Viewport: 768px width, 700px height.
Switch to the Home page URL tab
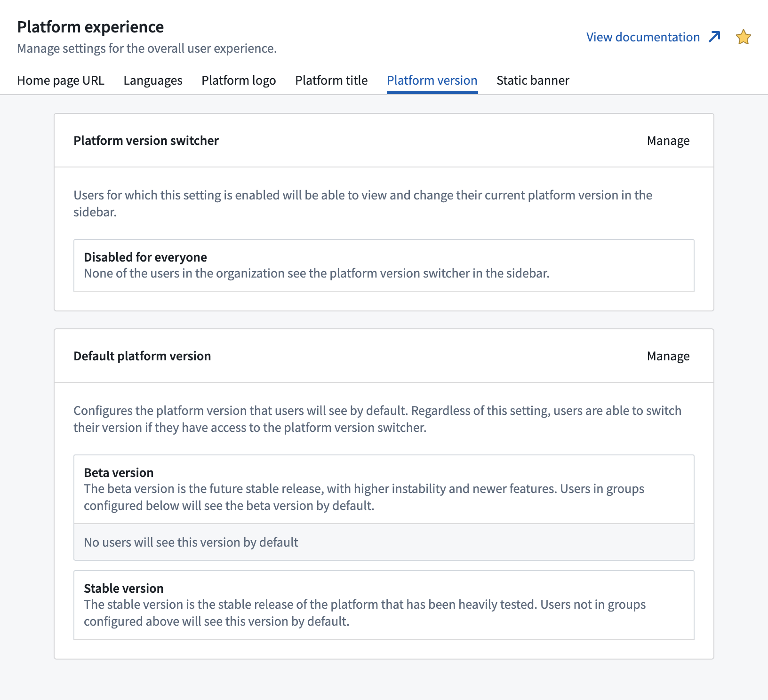click(61, 80)
